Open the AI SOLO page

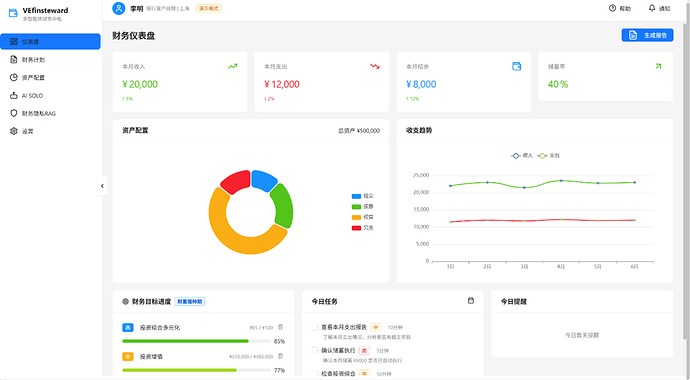50,95
